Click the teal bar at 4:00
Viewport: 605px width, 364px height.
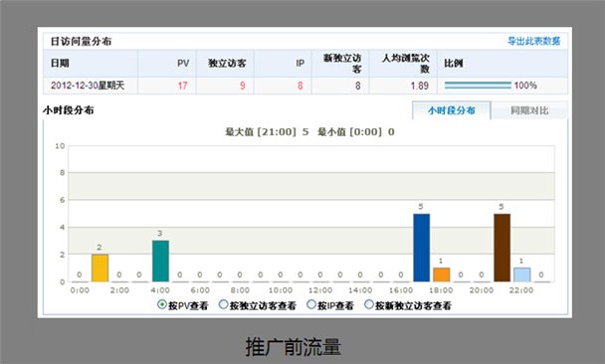coord(160,261)
